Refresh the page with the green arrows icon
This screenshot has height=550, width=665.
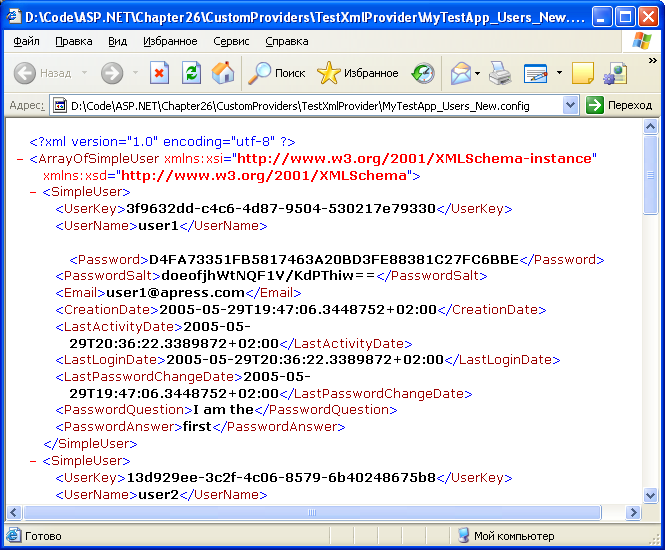click(x=191, y=73)
